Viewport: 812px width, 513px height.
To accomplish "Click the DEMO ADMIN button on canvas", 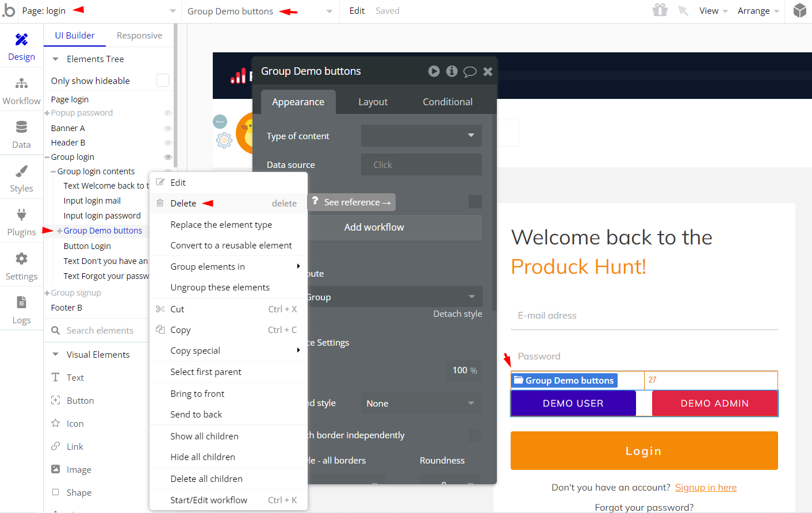I will (715, 403).
